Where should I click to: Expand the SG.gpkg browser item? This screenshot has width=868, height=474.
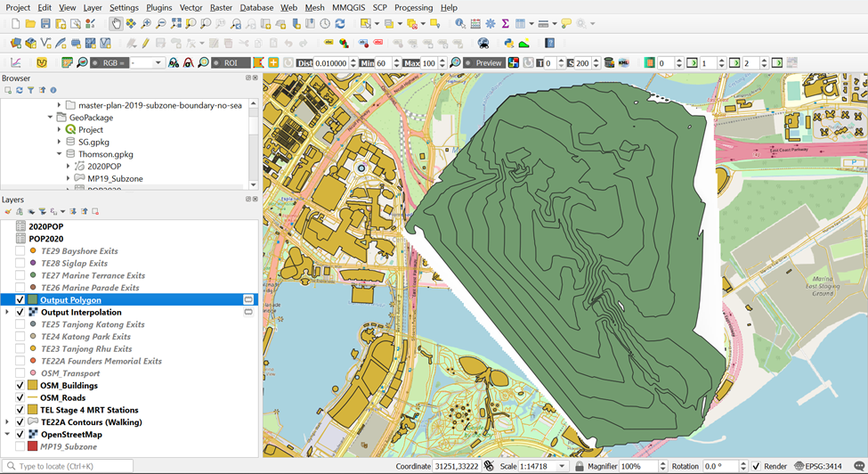60,142
